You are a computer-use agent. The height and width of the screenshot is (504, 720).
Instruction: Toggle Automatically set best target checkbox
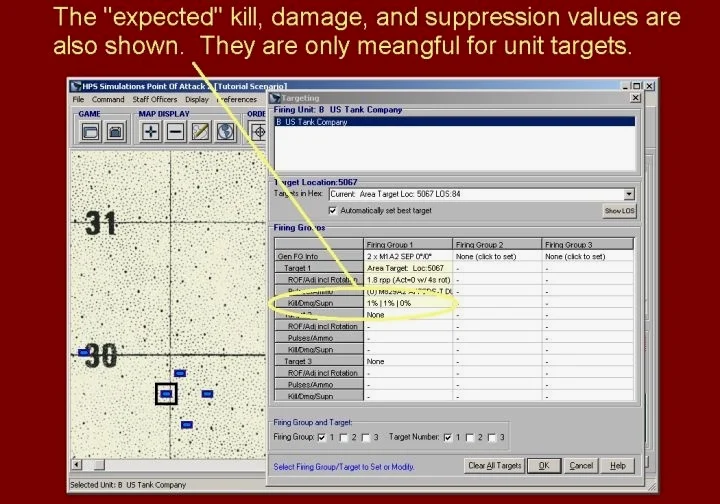pyautogui.click(x=332, y=210)
